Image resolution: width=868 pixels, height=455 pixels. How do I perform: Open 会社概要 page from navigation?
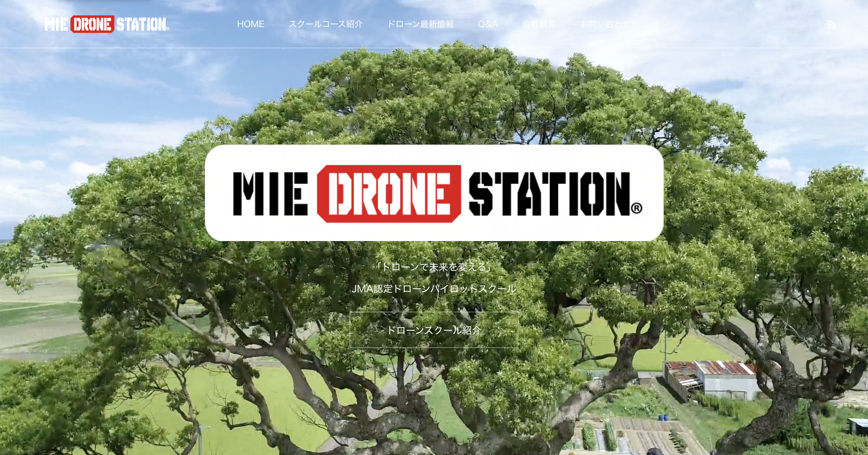(x=539, y=24)
